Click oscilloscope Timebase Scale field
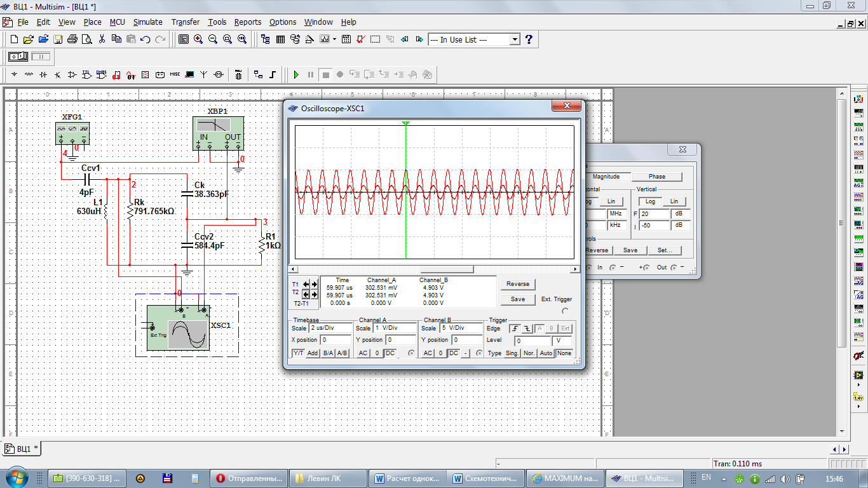The height and width of the screenshot is (488, 868). point(330,329)
